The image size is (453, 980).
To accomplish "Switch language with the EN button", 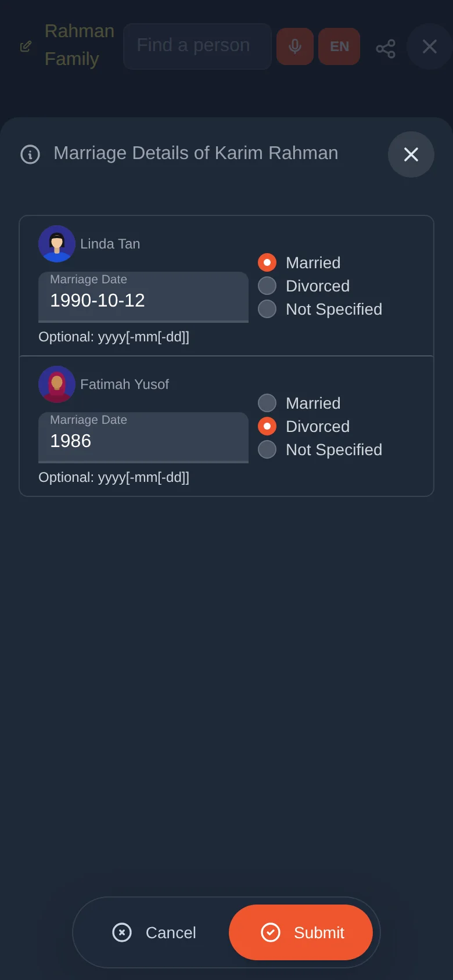I will click(x=339, y=46).
